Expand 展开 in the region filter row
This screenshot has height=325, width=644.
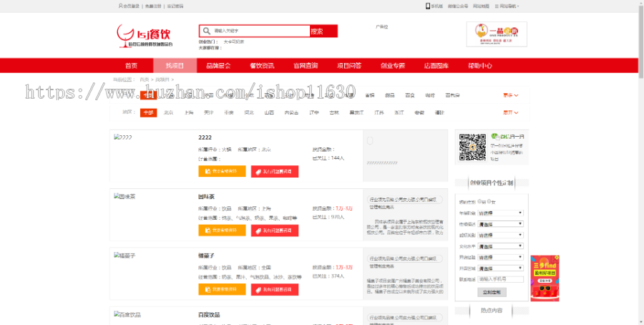coord(511,112)
